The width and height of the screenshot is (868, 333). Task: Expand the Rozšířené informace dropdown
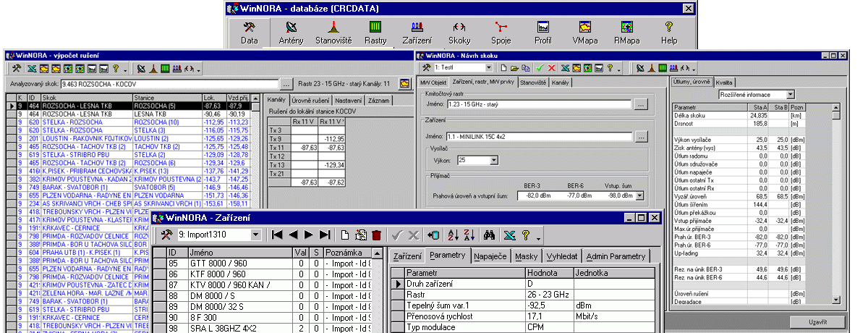(790, 94)
